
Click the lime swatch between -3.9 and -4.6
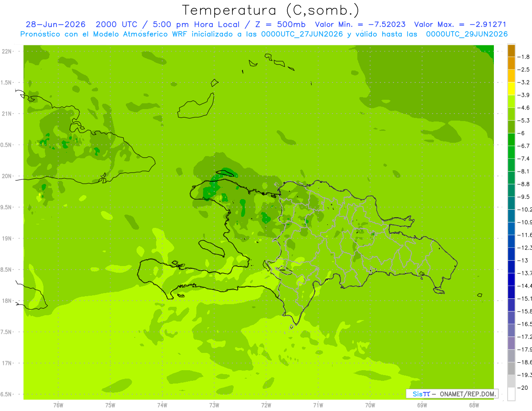[511, 102]
